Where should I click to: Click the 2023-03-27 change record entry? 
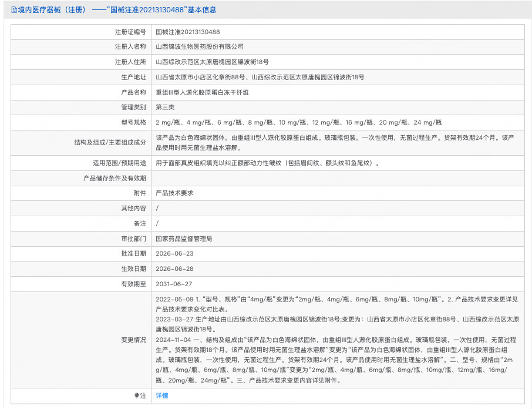coord(337,324)
